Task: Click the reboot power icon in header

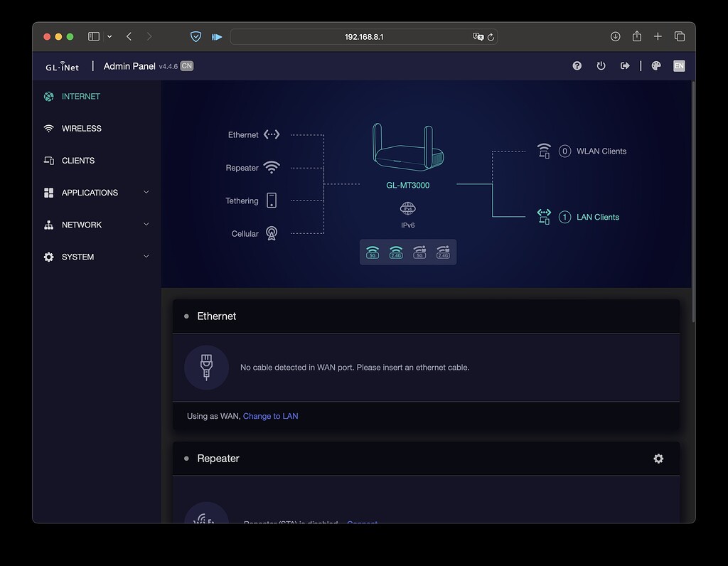Action: point(601,65)
